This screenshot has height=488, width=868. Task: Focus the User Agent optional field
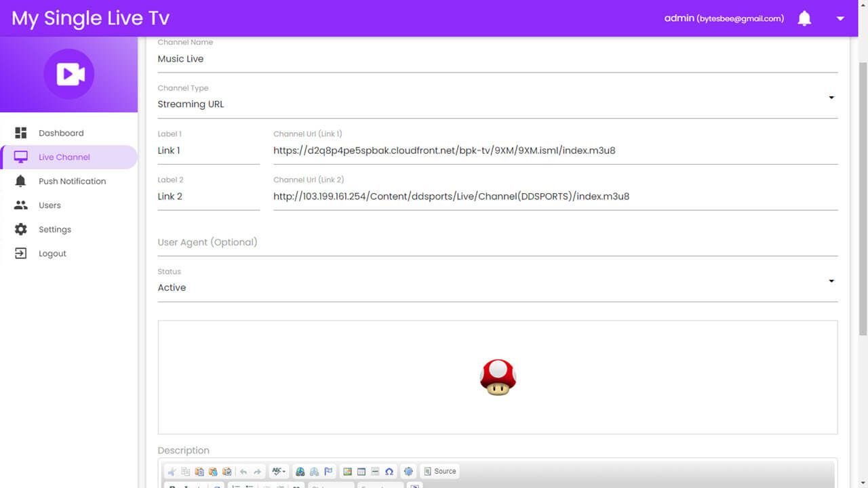[497, 243]
